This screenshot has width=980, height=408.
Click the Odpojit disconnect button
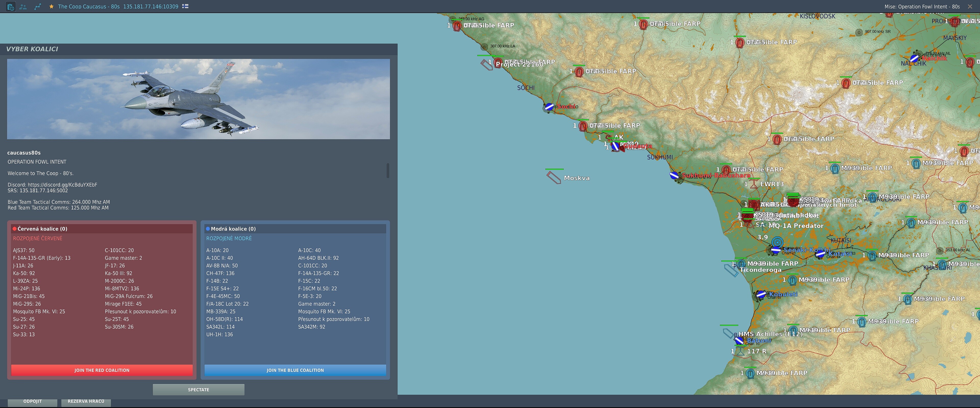(x=32, y=402)
